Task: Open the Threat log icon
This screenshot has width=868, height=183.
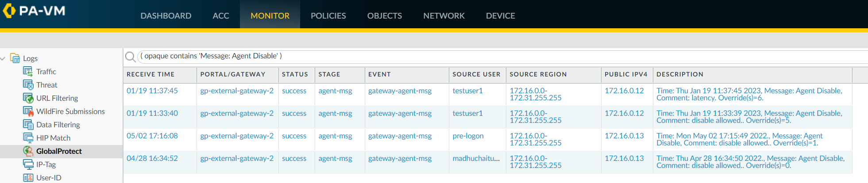Action: tap(28, 85)
